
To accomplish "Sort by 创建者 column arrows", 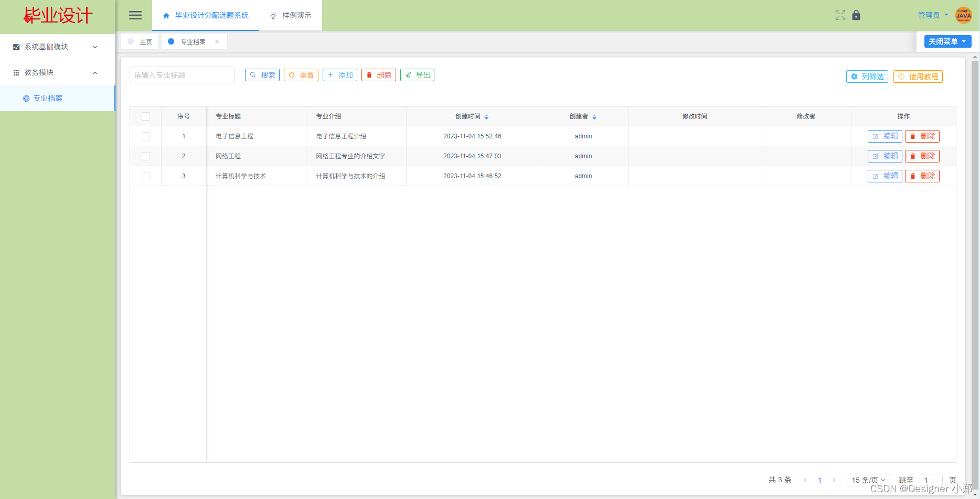I will click(594, 116).
